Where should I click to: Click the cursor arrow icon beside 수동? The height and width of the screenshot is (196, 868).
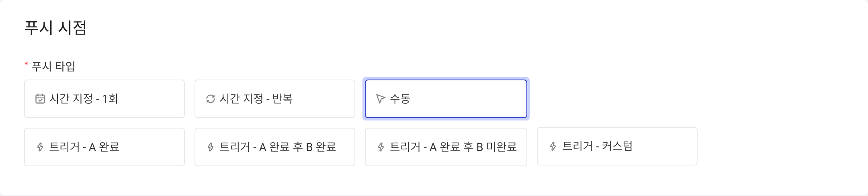pyautogui.click(x=381, y=99)
